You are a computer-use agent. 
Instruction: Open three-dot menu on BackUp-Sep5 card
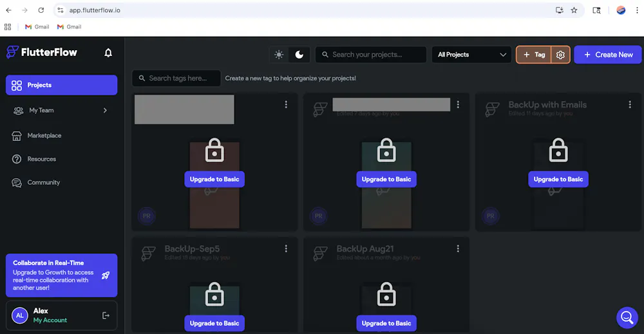286,248
